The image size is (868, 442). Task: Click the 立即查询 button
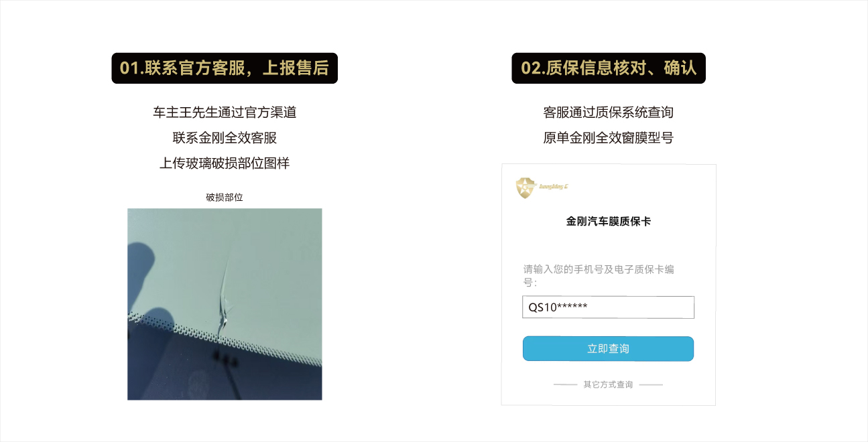point(608,349)
